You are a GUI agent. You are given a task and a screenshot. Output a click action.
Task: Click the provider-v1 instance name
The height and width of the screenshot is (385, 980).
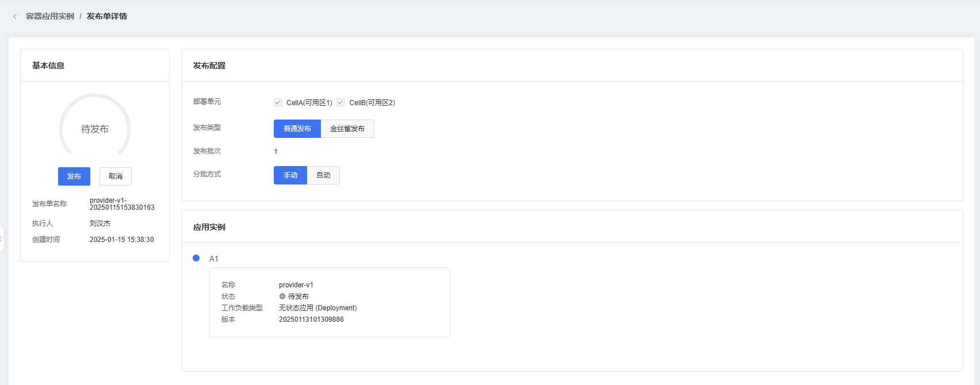tap(296, 285)
